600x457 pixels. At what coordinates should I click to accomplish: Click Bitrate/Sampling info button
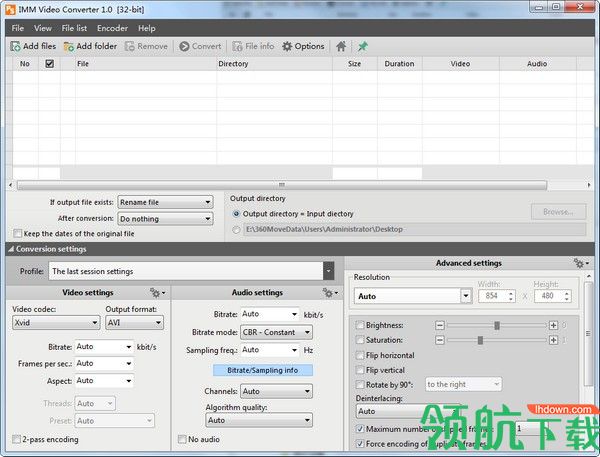pos(262,370)
